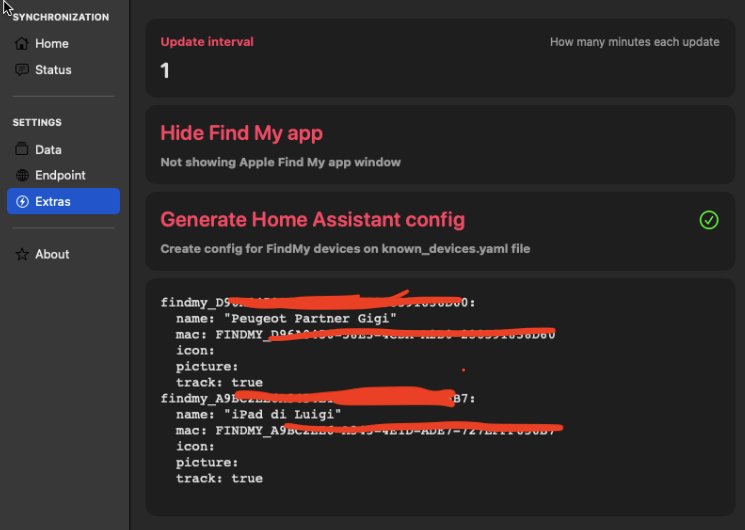Click 'icon:' line under iPad di Luigi
The height and width of the screenshot is (530, 745).
pyautogui.click(x=195, y=446)
